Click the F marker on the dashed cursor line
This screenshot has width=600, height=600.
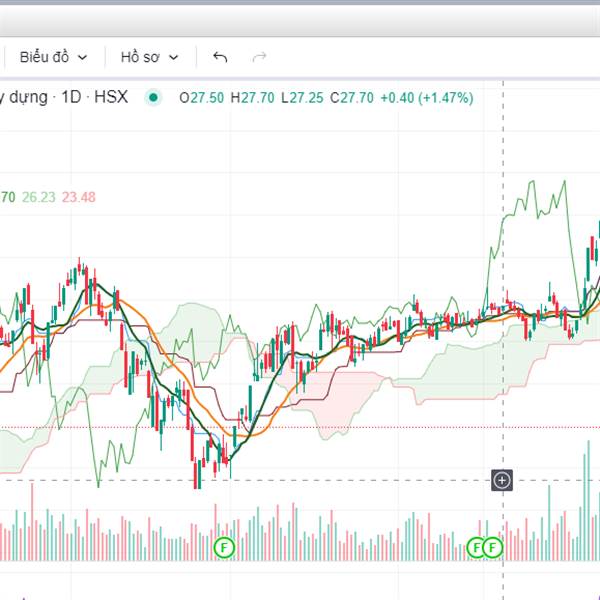[492, 548]
